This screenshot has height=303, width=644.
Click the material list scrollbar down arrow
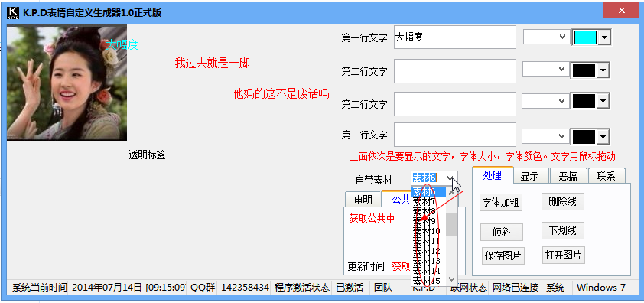pos(452,279)
